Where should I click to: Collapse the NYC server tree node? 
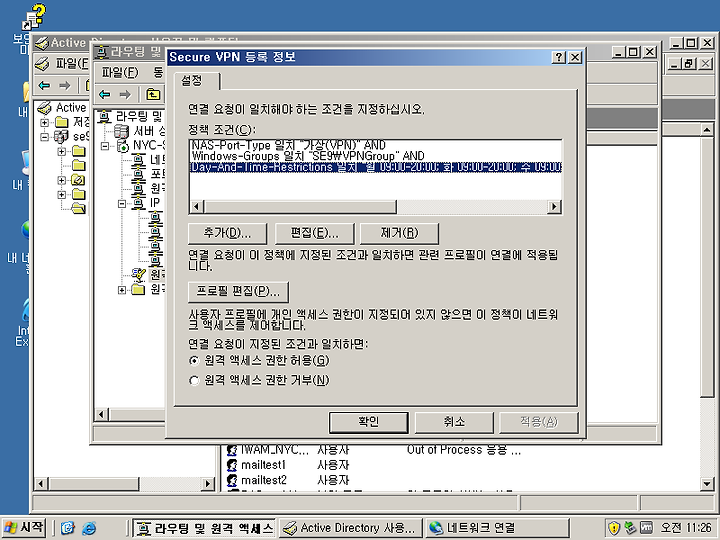[105, 146]
